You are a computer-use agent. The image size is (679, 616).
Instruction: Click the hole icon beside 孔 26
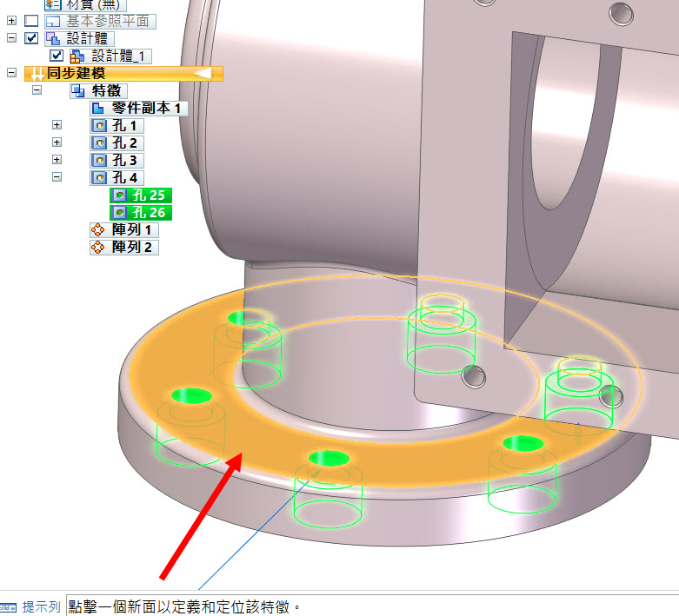pyautogui.click(x=119, y=213)
